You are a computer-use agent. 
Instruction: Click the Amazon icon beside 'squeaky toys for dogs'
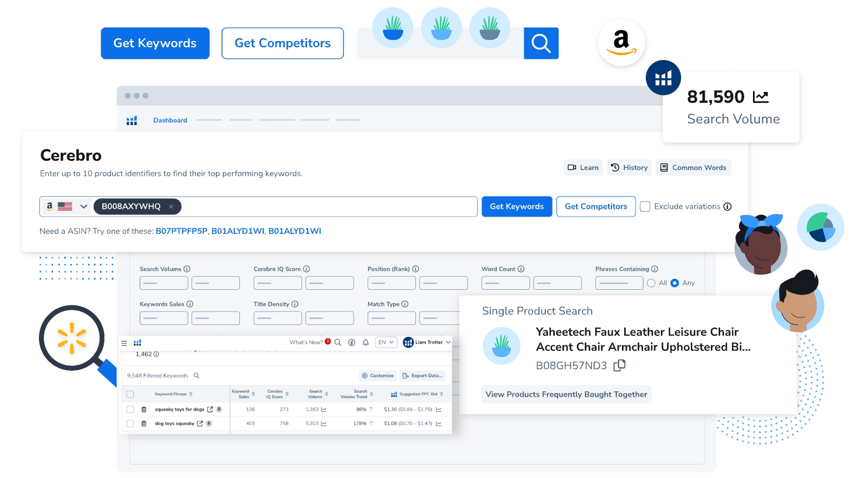219,409
